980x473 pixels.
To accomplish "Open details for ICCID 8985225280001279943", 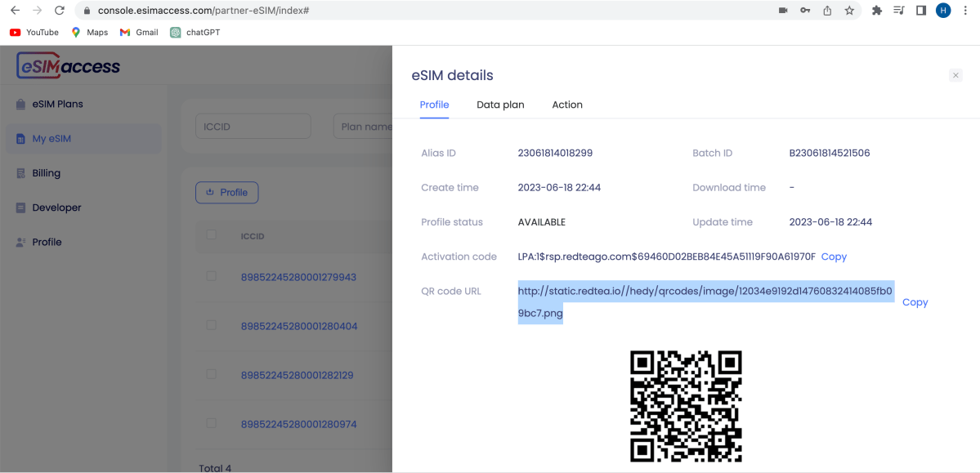I will point(298,277).
